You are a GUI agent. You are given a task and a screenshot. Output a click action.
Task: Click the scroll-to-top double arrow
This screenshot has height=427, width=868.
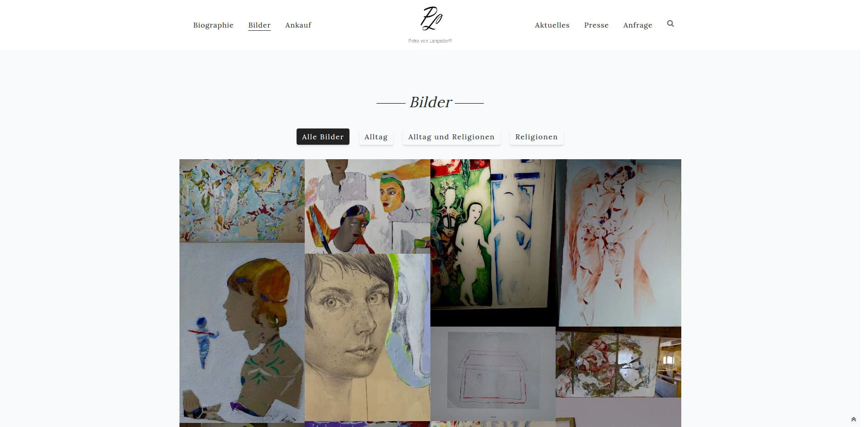click(854, 419)
